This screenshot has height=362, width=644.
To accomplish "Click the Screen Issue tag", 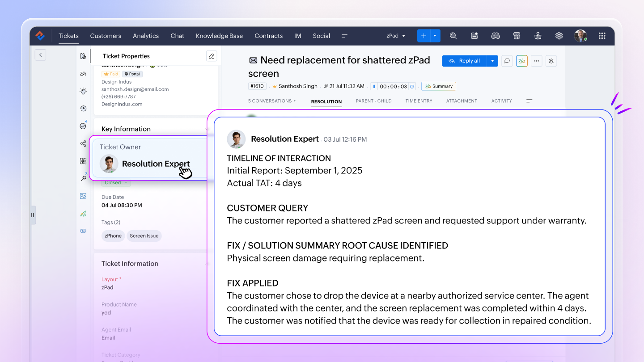I will tap(144, 236).
